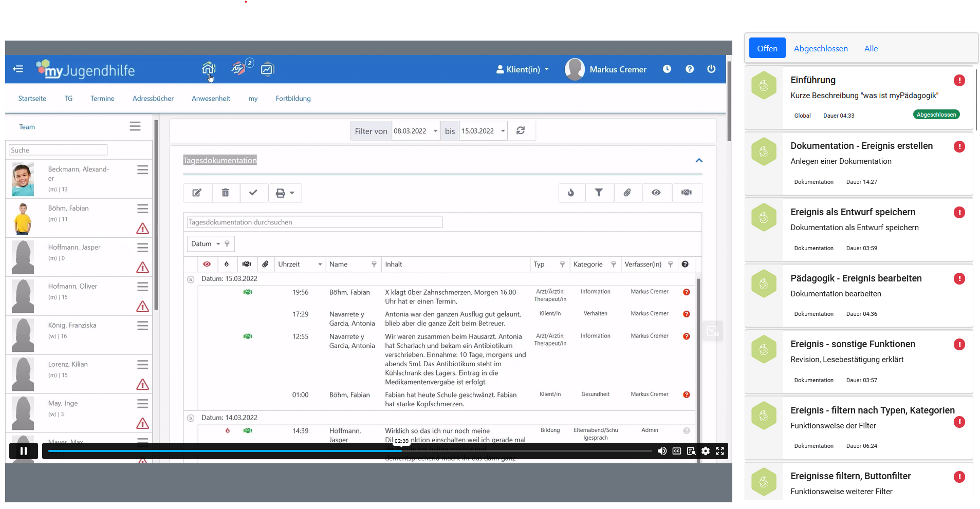Switch to the Abgeschlossen tab
The height and width of the screenshot is (509, 980).
tap(820, 49)
